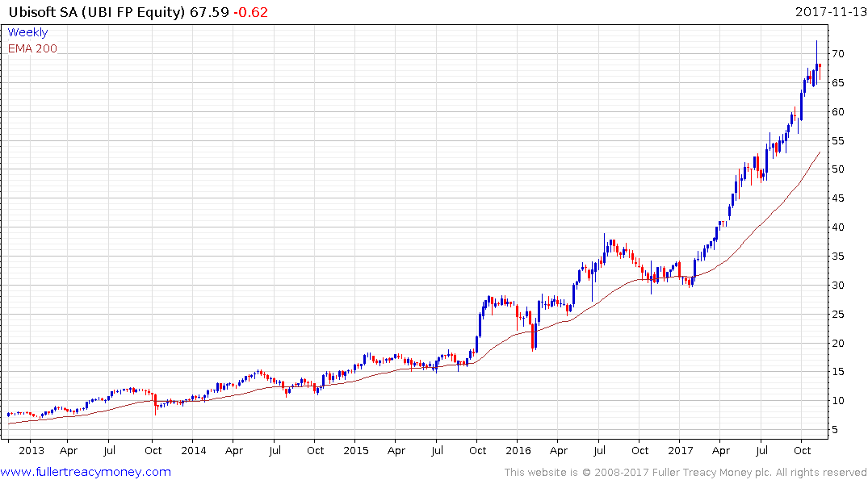Click the 65 price axis label
The height and width of the screenshot is (484, 868).
pos(837,83)
